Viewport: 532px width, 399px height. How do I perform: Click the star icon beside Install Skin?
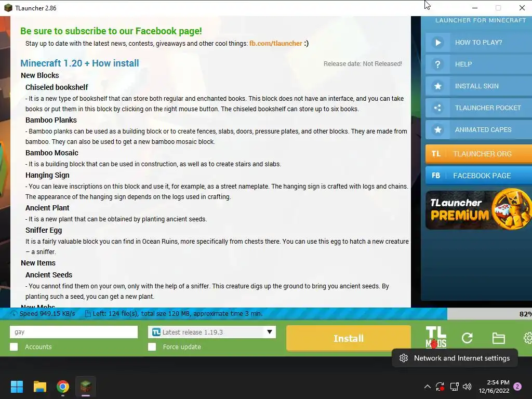[x=438, y=86]
